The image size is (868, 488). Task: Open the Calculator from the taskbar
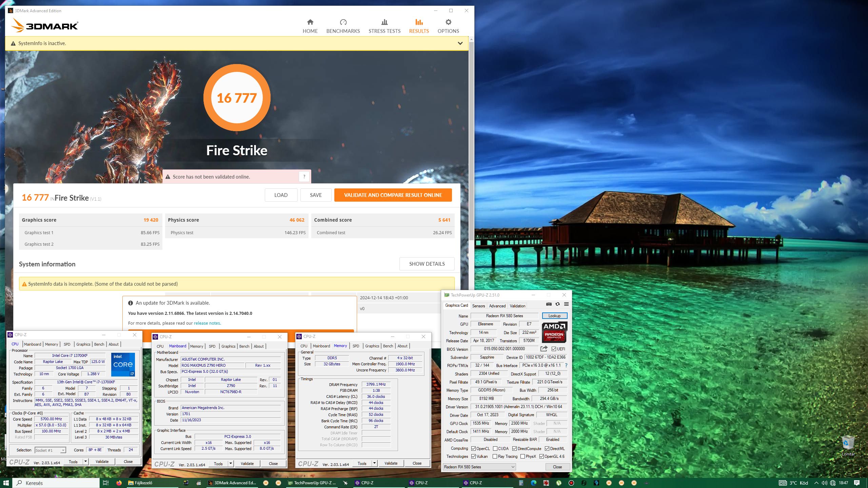click(x=521, y=483)
